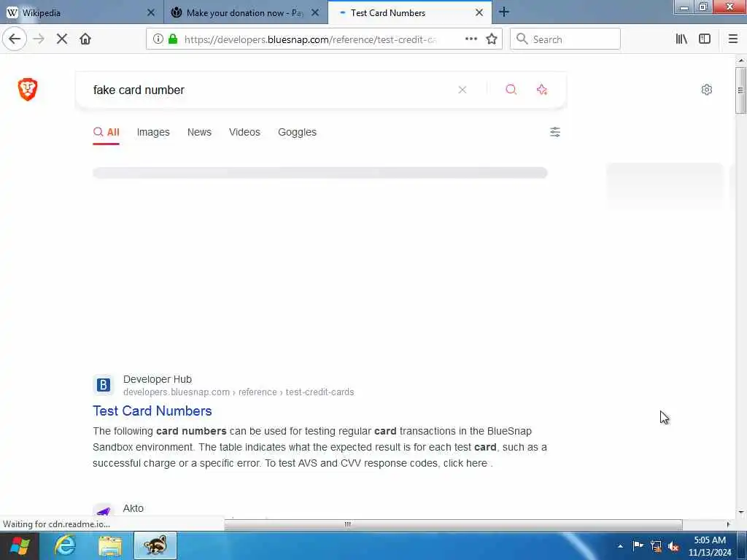Screen dimensions: 747x560
Task: Go back with the browser back arrow
Action: 15,39
